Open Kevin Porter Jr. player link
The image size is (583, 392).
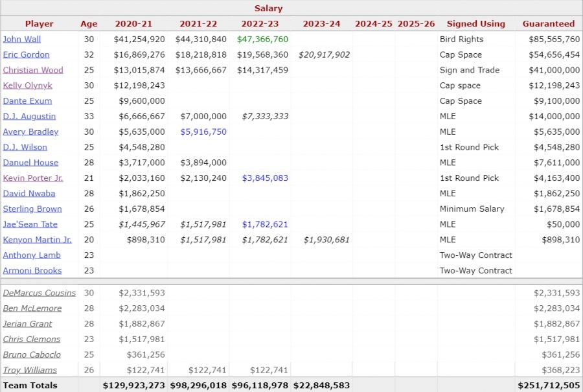(x=33, y=178)
